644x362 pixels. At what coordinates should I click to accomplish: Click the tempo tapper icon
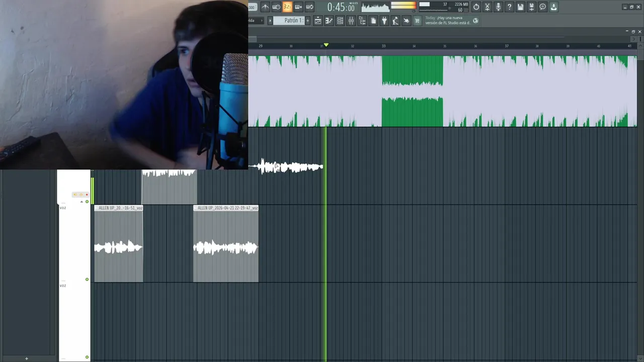pos(395,21)
